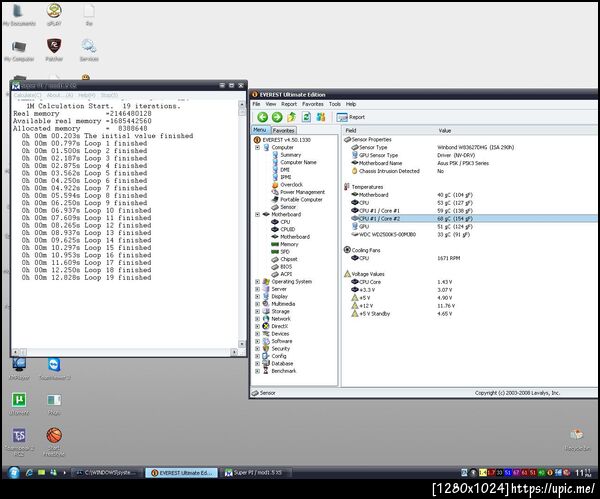The height and width of the screenshot is (499, 600).
Task: Click the Report toolbar button
Action: (351, 117)
